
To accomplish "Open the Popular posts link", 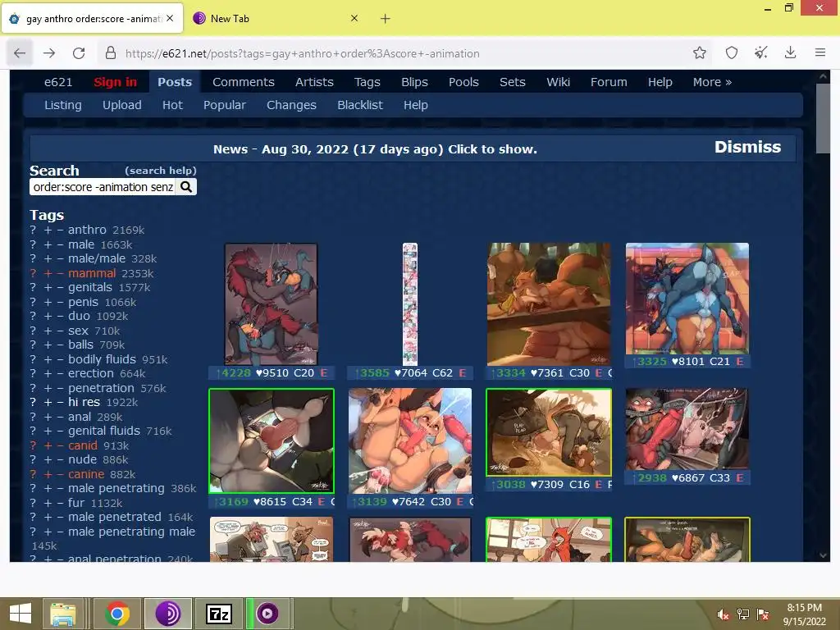I will point(225,105).
